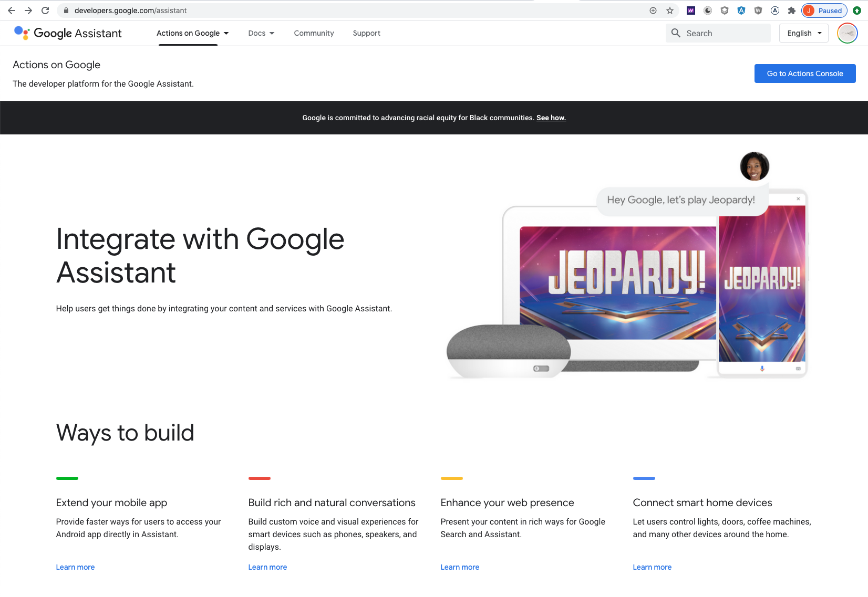Go back using browser back arrow
The height and width of the screenshot is (597, 868).
coord(12,11)
